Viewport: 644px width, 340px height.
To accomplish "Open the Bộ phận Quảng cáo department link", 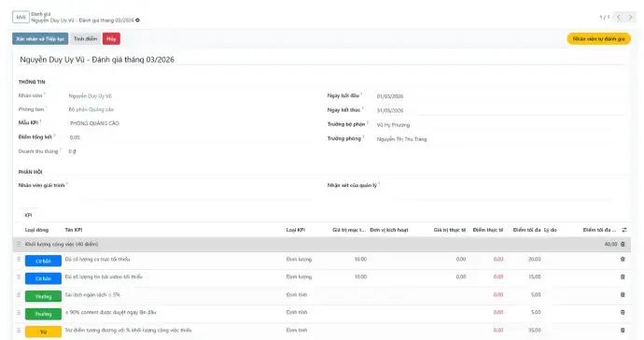I will 91,110.
